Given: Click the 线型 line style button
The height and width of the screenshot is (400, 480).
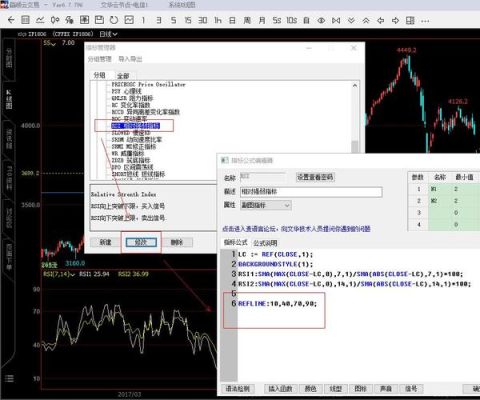Looking at the screenshot, I should pyautogui.click(x=336, y=388).
